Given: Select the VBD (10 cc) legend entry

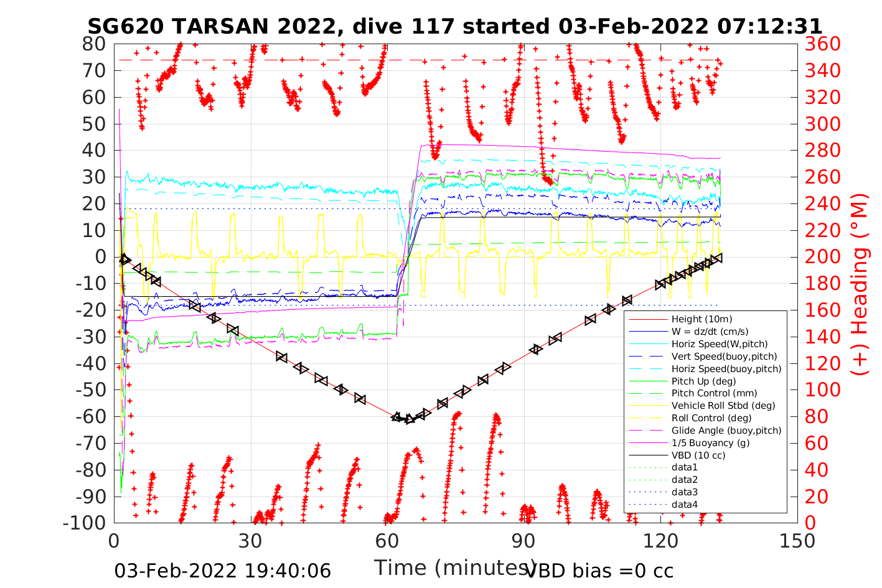Looking at the screenshot, I should (698, 455).
